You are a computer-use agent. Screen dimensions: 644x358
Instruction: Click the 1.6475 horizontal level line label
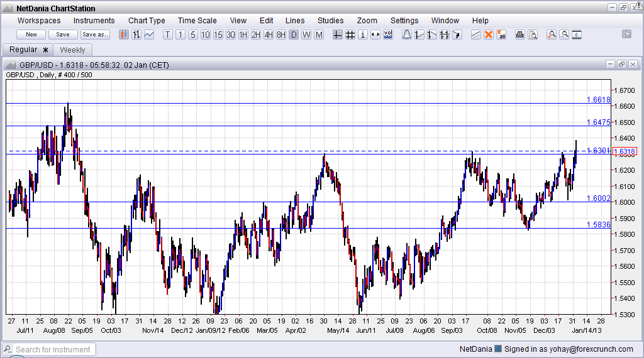(598, 122)
